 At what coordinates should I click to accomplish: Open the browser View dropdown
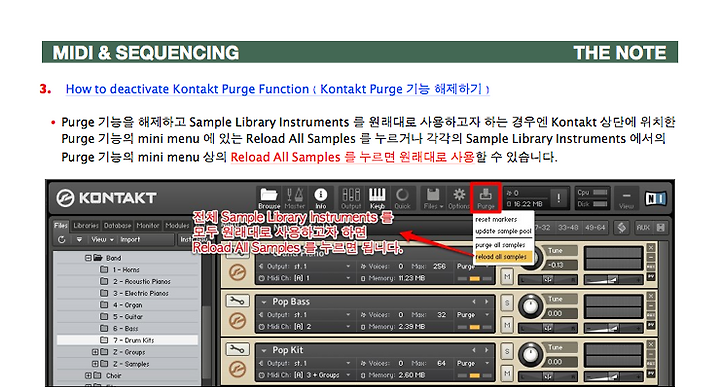tap(102, 240)
